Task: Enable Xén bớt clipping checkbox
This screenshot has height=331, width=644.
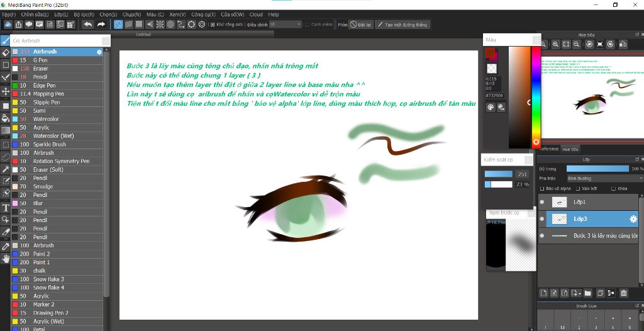Action: coord(578,189)
